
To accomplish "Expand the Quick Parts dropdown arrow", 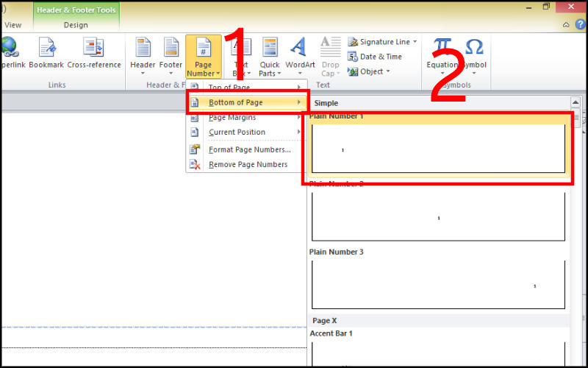I will (x=279, y=74).
